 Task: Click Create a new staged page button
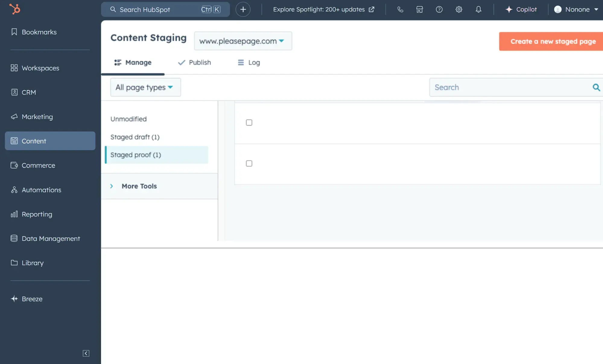click(552, 41)
